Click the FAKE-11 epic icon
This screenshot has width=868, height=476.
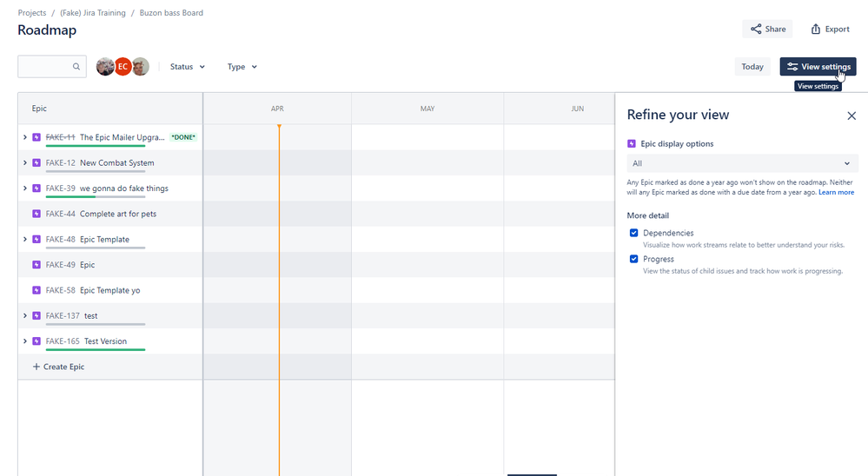point(36,137)
